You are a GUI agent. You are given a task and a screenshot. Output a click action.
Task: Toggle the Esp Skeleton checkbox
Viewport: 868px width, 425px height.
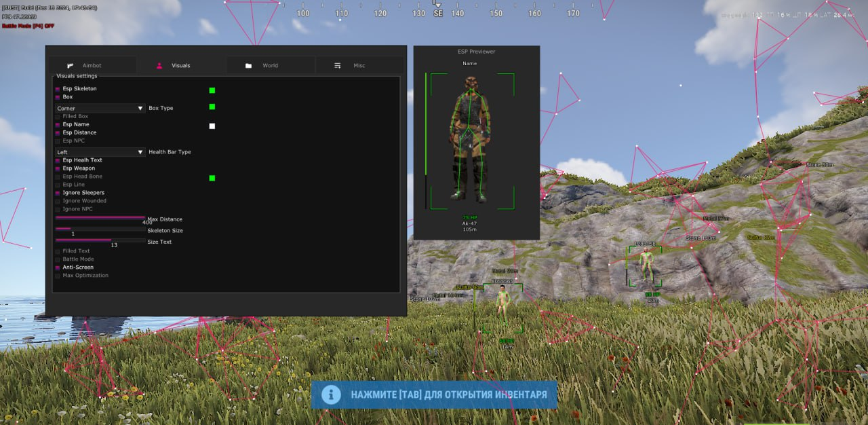click(58, 89)
